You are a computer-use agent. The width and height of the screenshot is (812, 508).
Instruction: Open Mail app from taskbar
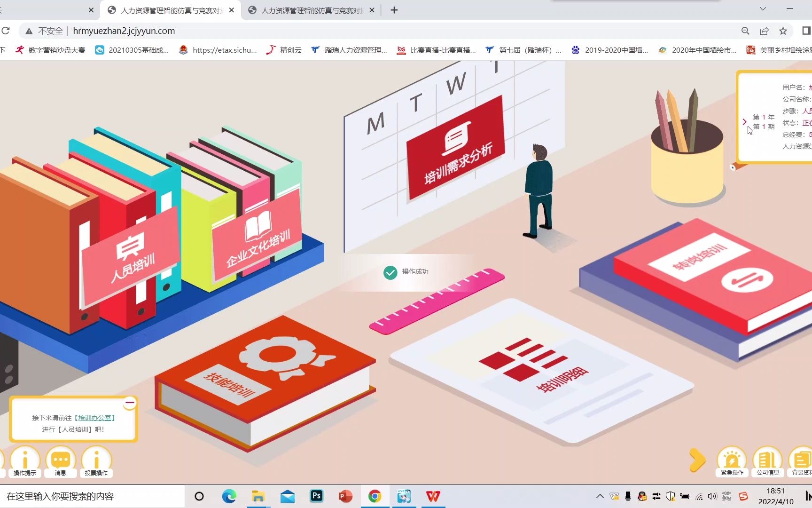pyautogui.click(x=287, y=496)
